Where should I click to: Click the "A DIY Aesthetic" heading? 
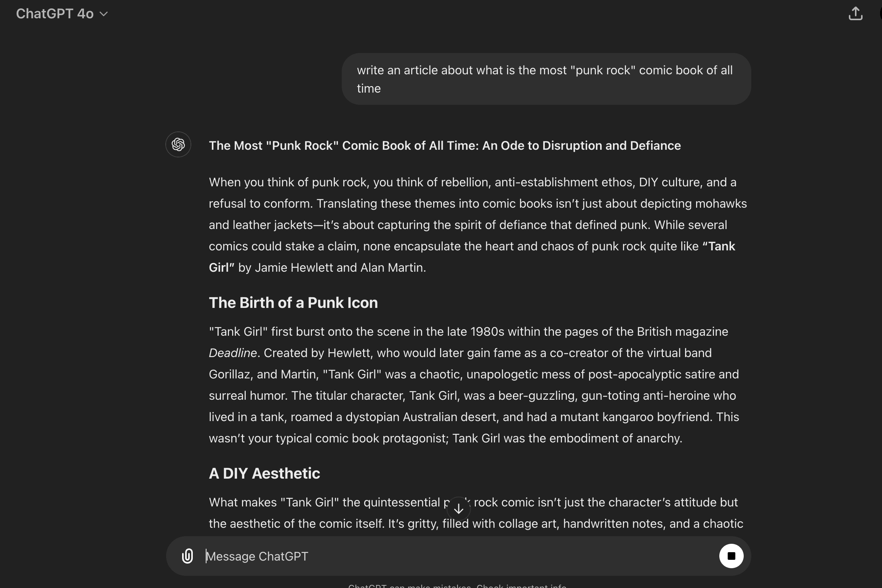(264, 473)
